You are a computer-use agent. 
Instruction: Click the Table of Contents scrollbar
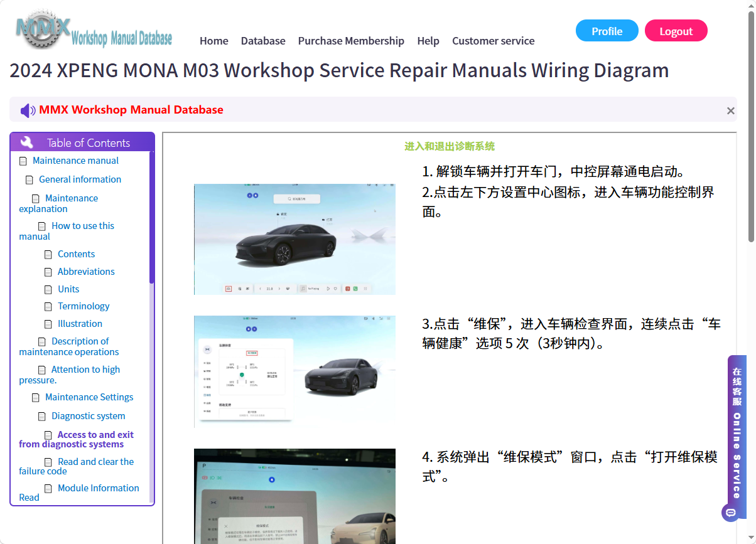coord(151,216)
